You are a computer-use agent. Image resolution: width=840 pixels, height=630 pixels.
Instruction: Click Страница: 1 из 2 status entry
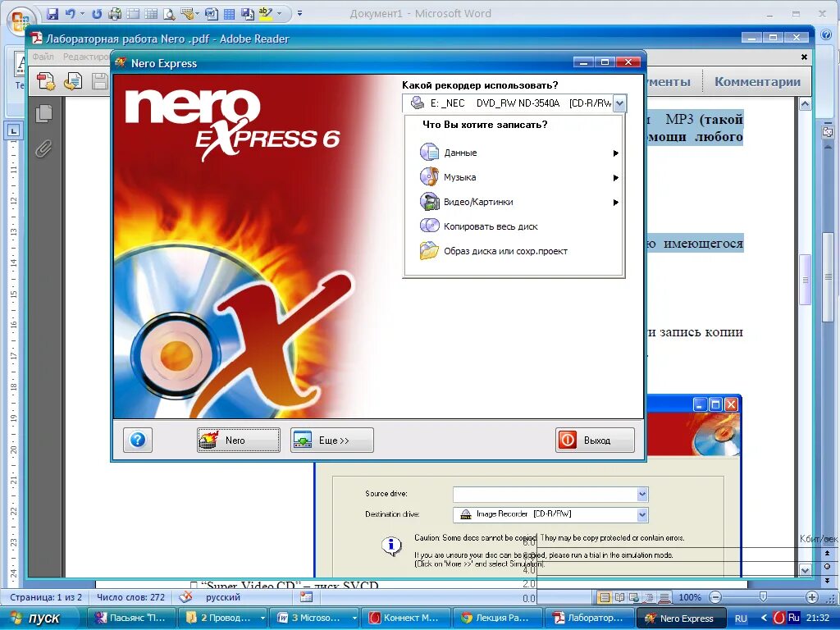[x=46, y=597]
